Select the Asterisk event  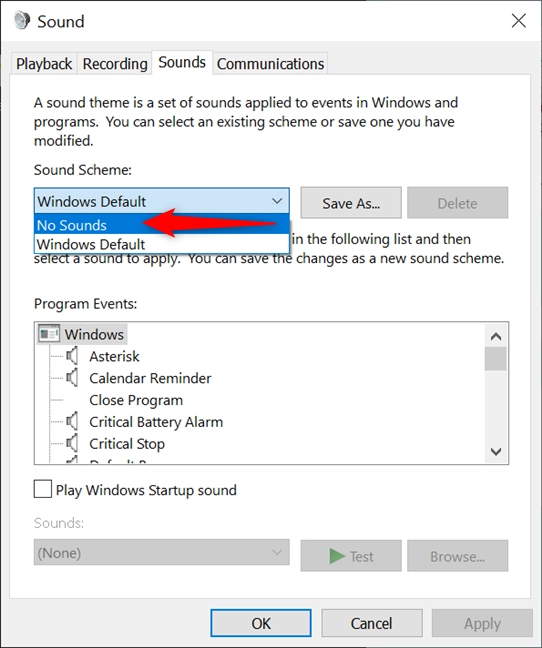(x=114, y=356)
